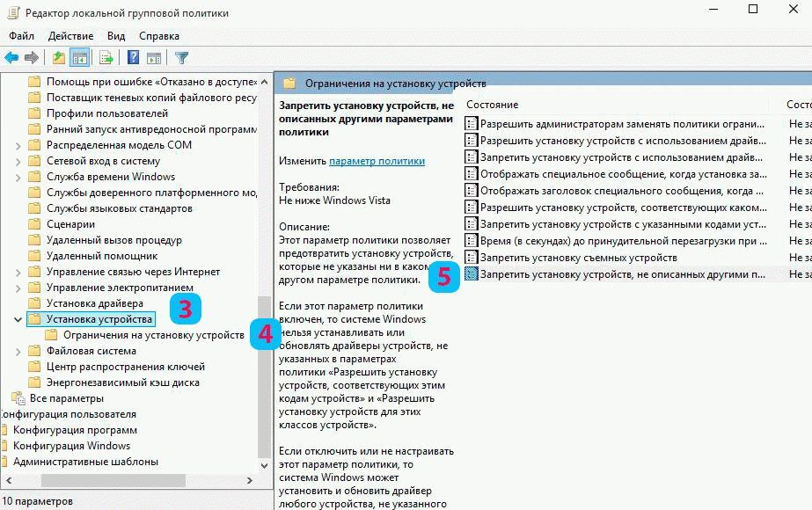Click the Filter funnel icon
Viewport: 812px width, 510px height.
(182, 58)
